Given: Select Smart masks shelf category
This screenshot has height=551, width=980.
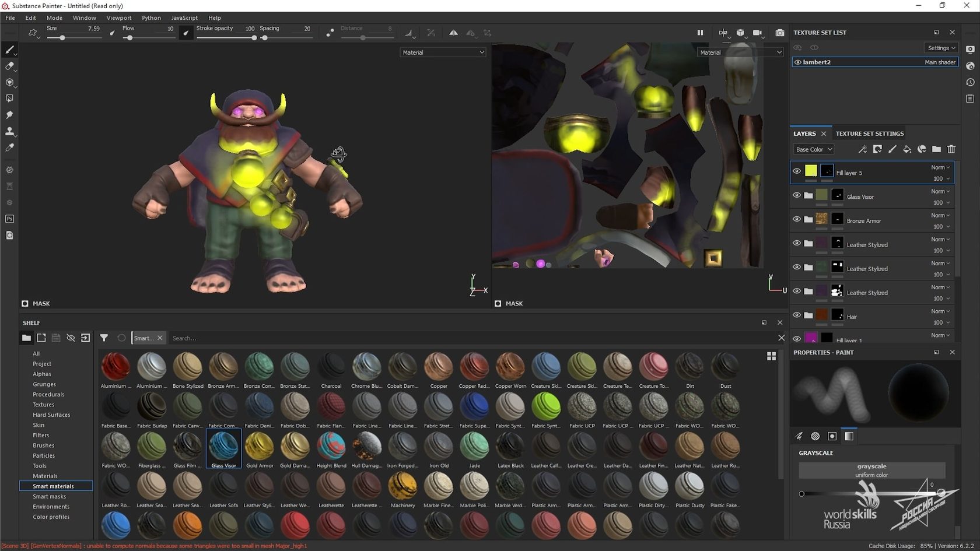Looking at the screenshot, I should [49, 496].
